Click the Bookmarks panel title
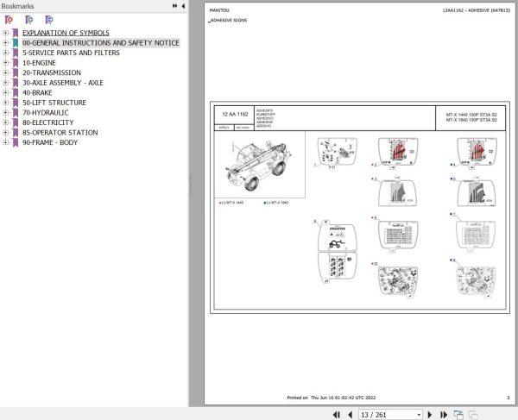 [17, 6]
